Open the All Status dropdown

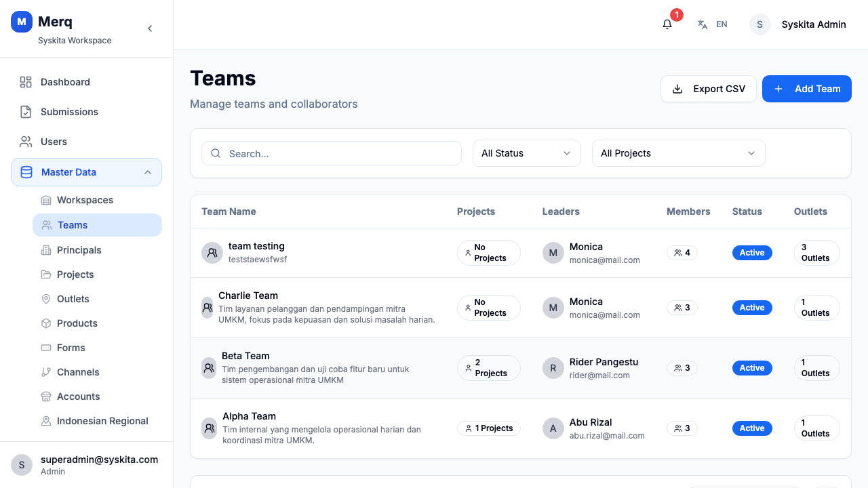(527, 153)
